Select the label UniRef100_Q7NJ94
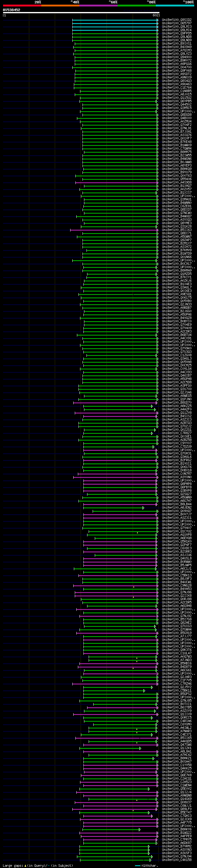 [177, 857]
